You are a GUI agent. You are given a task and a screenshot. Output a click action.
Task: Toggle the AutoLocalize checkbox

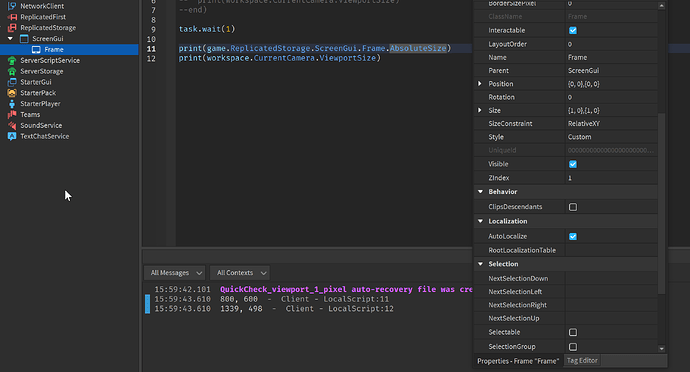[573, 236]
